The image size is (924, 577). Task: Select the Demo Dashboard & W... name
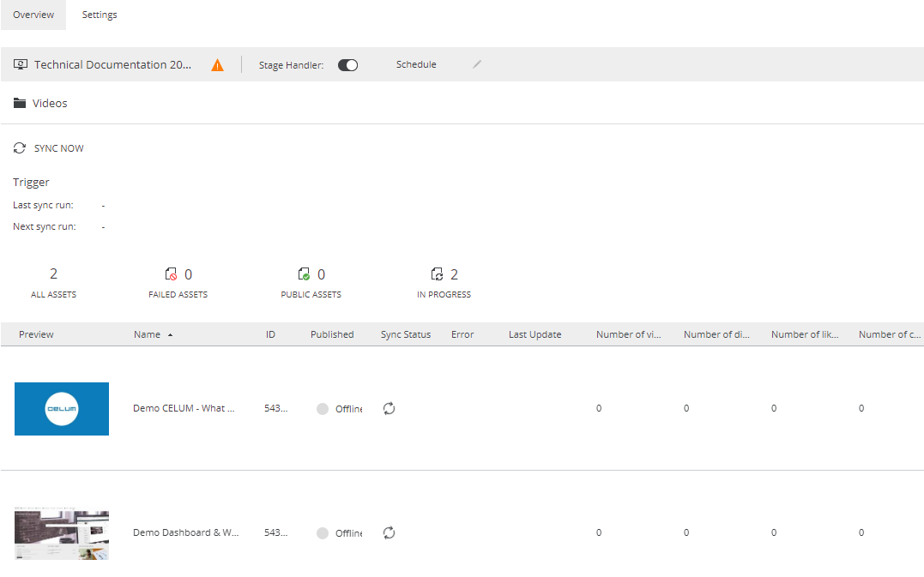(x=185, y=532)
